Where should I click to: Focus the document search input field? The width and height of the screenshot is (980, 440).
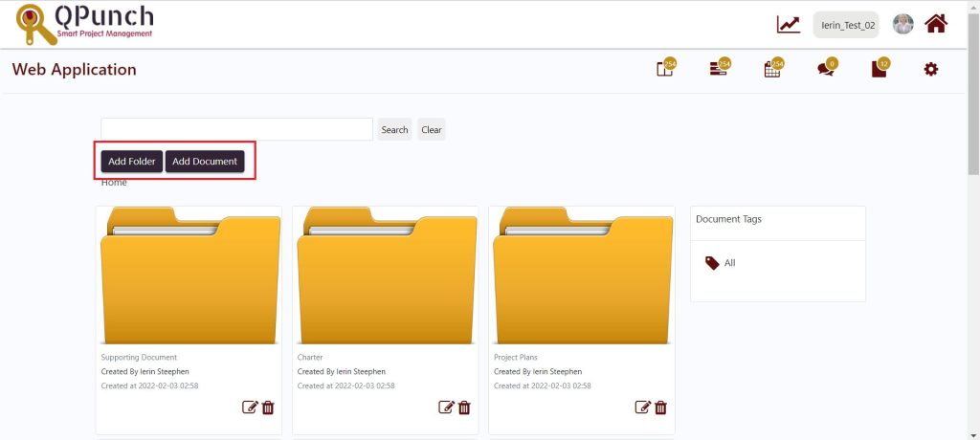[x=237, y=129]
